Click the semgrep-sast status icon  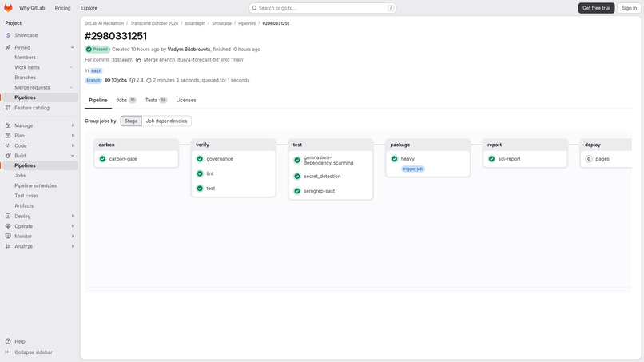pyautogui.click(x=297, y=191)
